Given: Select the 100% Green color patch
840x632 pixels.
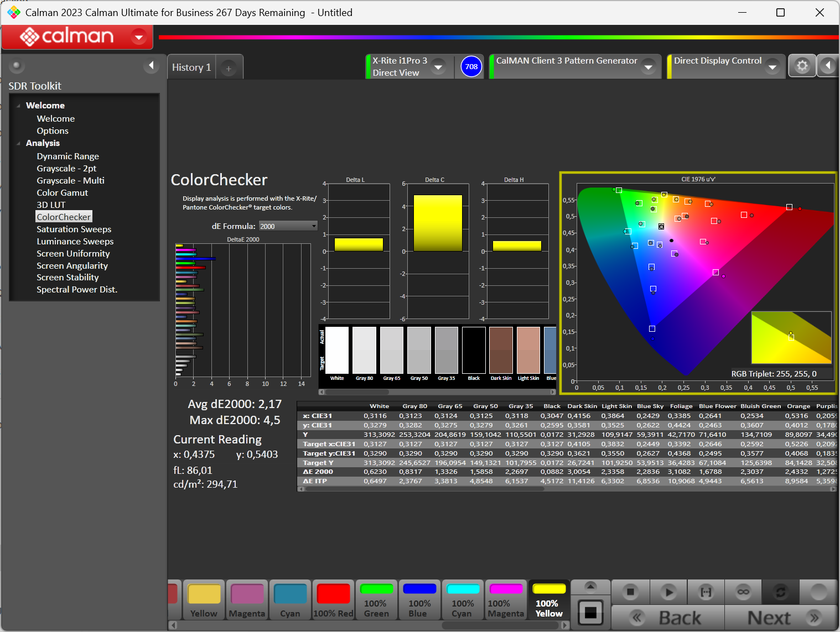Looking at the screenshot, I should pyautogui.click(x=376, y=600).
